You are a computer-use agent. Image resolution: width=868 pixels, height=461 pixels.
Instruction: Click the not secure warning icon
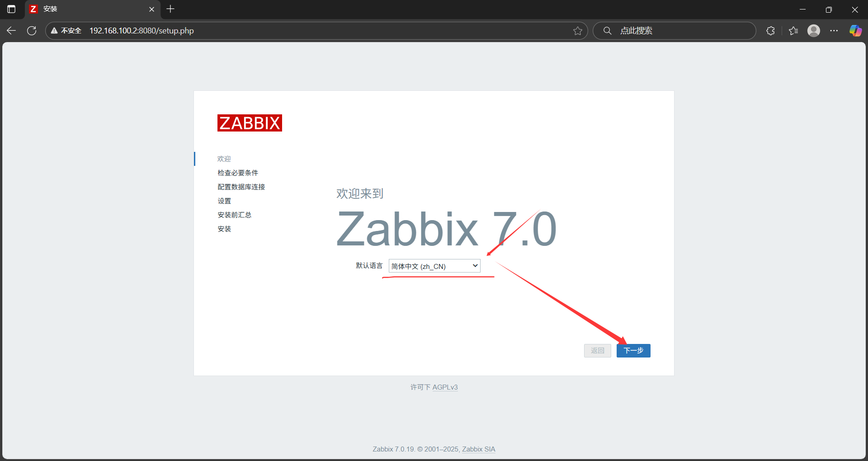tap(54, 31)
